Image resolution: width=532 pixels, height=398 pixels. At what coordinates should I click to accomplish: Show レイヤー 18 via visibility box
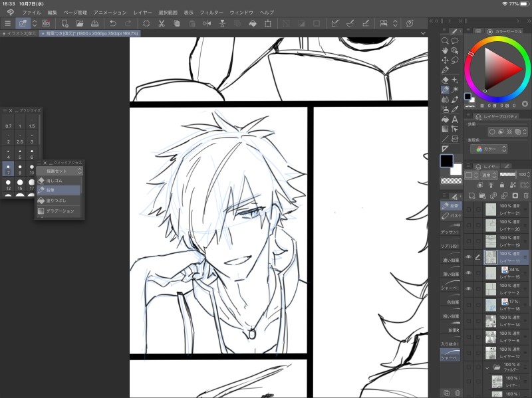click(469, 305)
